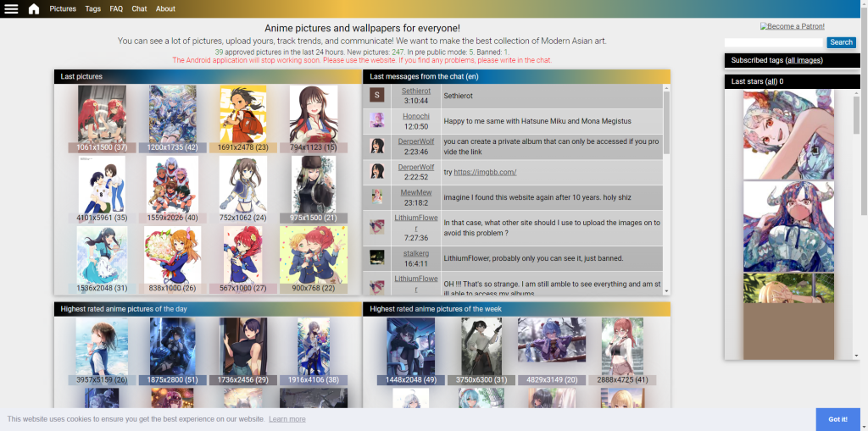Click Got it! on the cookie banner
Image resolution: width=868 pixels, height=431 pixels.
point(837,419)
